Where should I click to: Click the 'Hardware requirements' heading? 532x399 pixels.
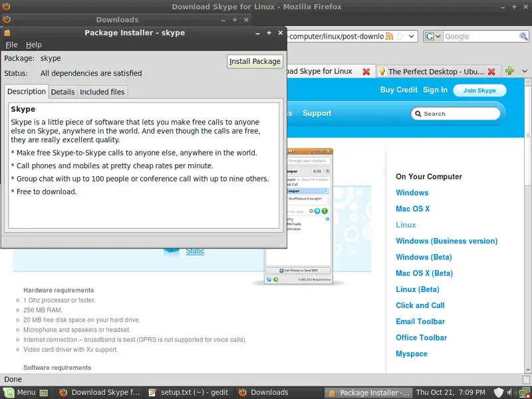point(59,291)
